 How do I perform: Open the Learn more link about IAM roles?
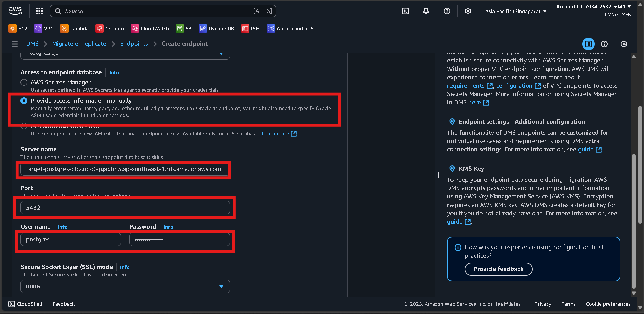coord(275,133)
